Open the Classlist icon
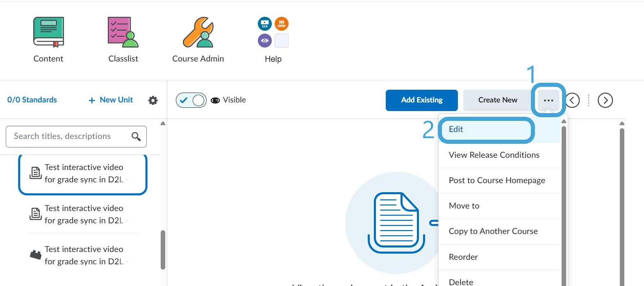The width and height of the screenshot is (644, 286). [x=123, y=32]
